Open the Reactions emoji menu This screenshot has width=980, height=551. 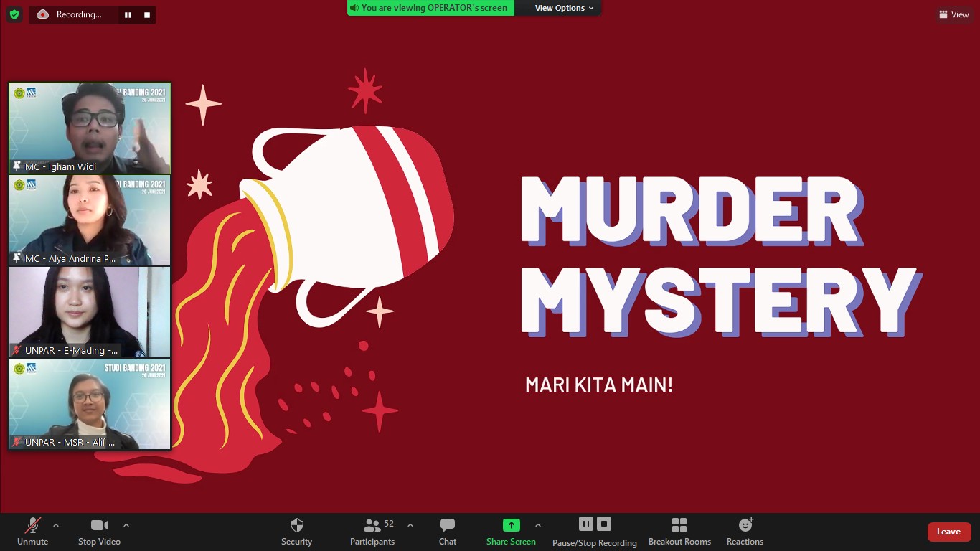point(745,532)
